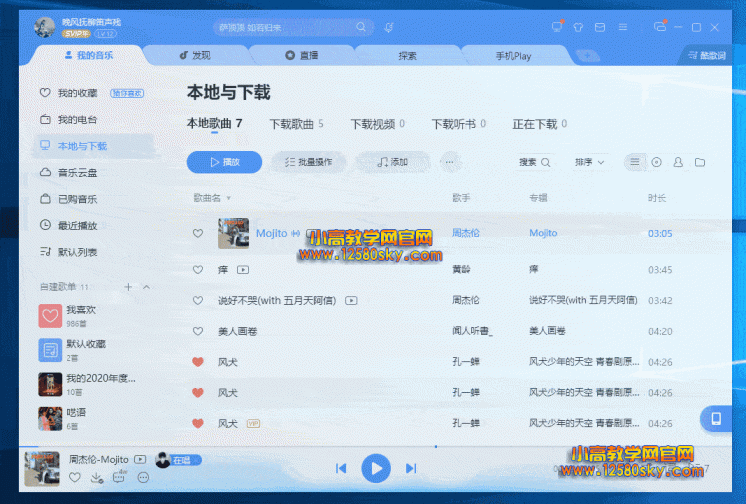
Task: Click the 搜索 button in list toolbar
Action: [x=535, y=162]
